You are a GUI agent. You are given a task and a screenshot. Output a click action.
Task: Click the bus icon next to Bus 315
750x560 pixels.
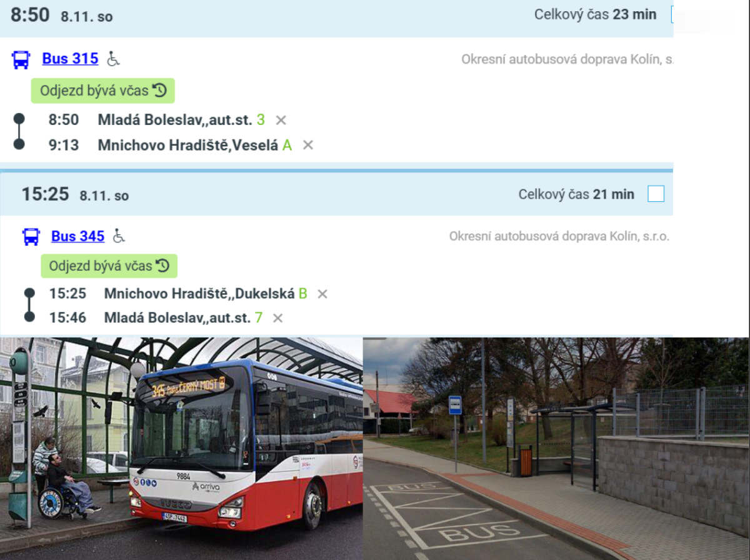[21, 59]
